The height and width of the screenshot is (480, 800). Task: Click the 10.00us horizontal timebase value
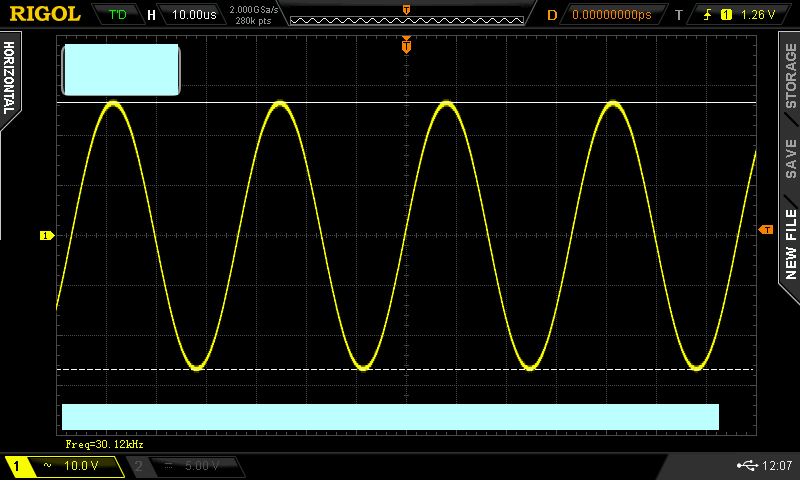tap(194, 14)
